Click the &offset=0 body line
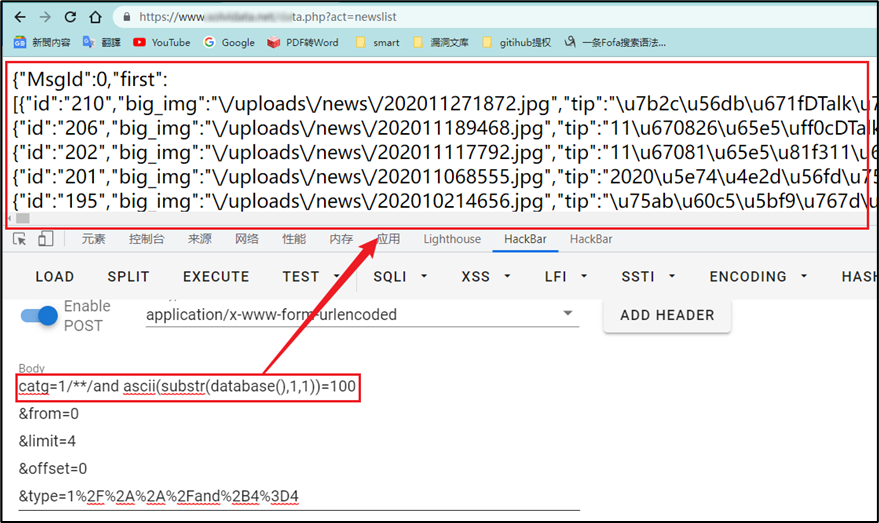 pos(53,469)
